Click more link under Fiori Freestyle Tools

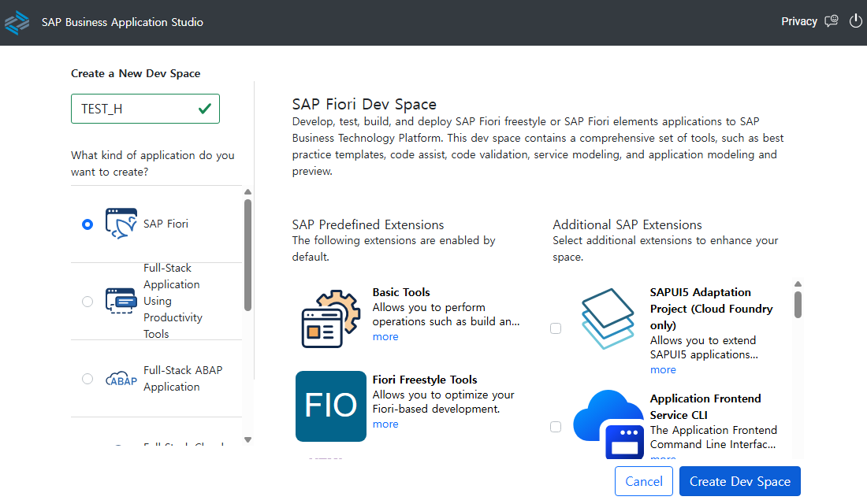385,424
